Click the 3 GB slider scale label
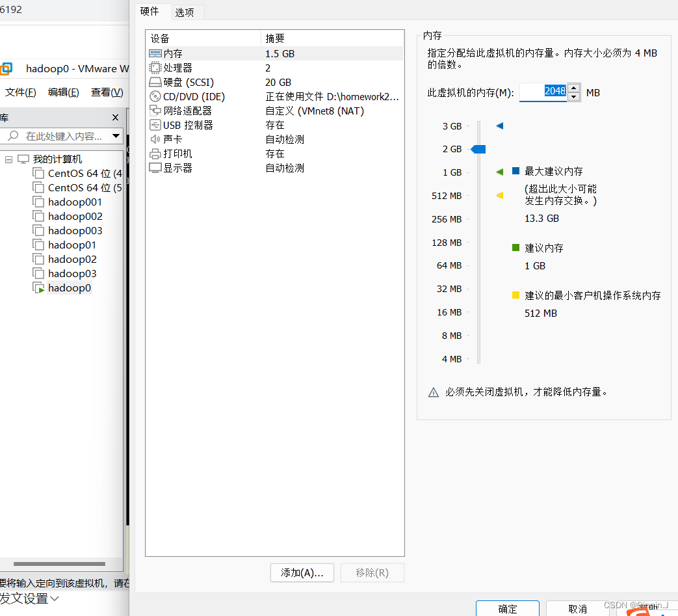This screenshot has height=616, width=678. (452, 126)
